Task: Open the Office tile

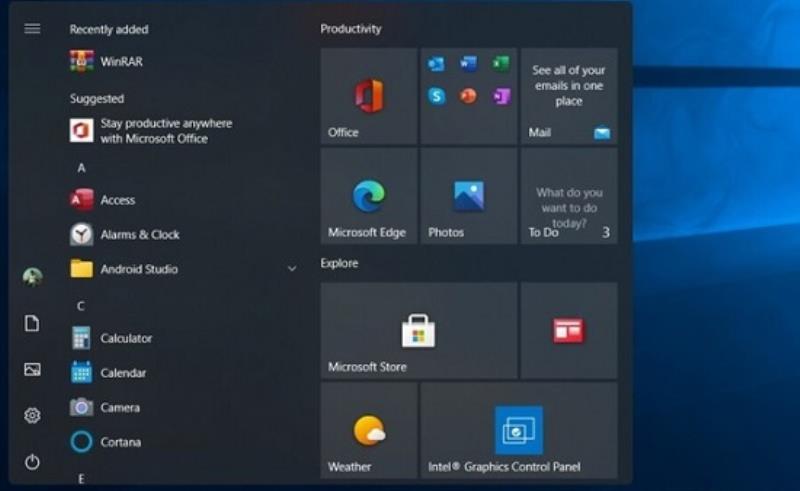Action: pos(369,96)
